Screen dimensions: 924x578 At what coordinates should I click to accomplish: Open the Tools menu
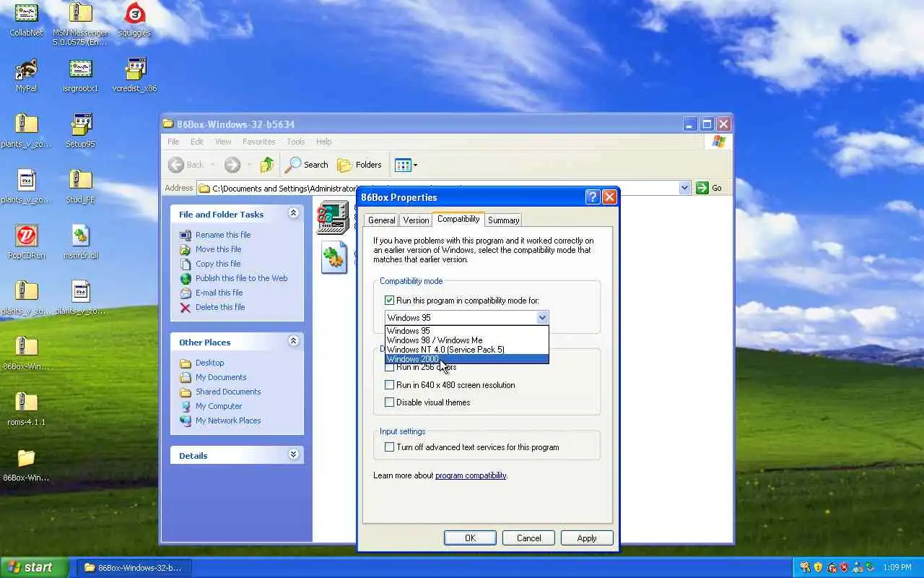pos(296,142)
